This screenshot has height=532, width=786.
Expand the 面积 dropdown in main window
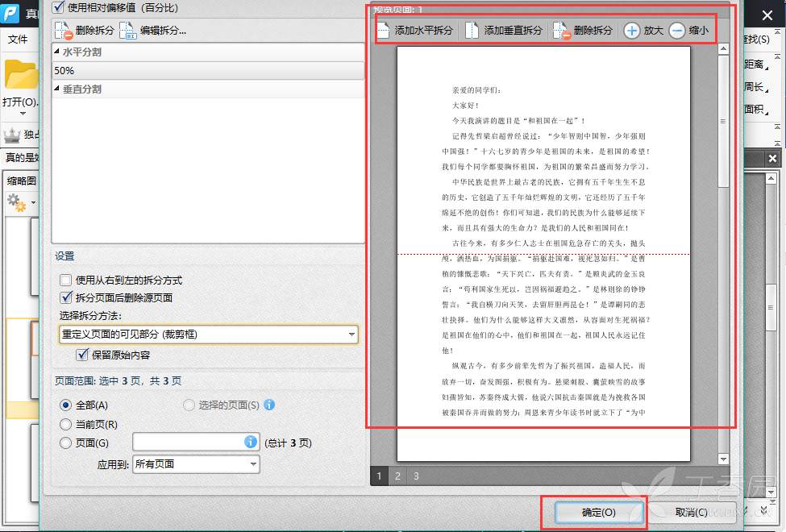pos(756,109)
